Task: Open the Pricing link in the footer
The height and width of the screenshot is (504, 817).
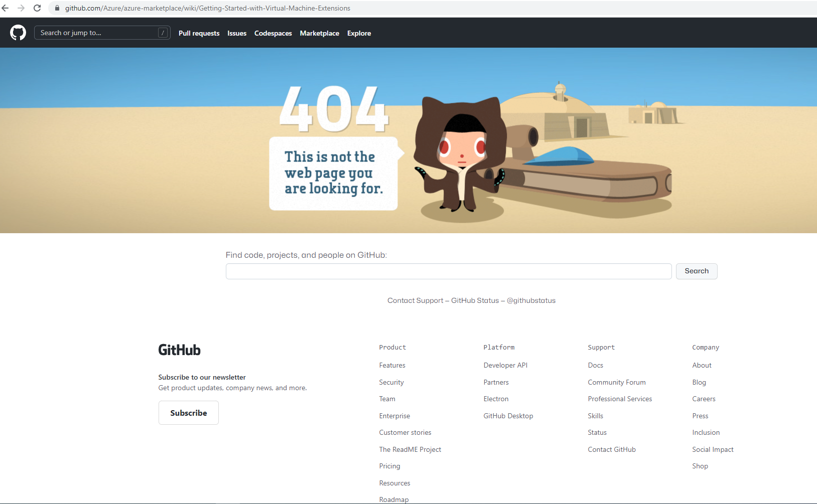Action: pyautogui.click(x=389, y=466)
